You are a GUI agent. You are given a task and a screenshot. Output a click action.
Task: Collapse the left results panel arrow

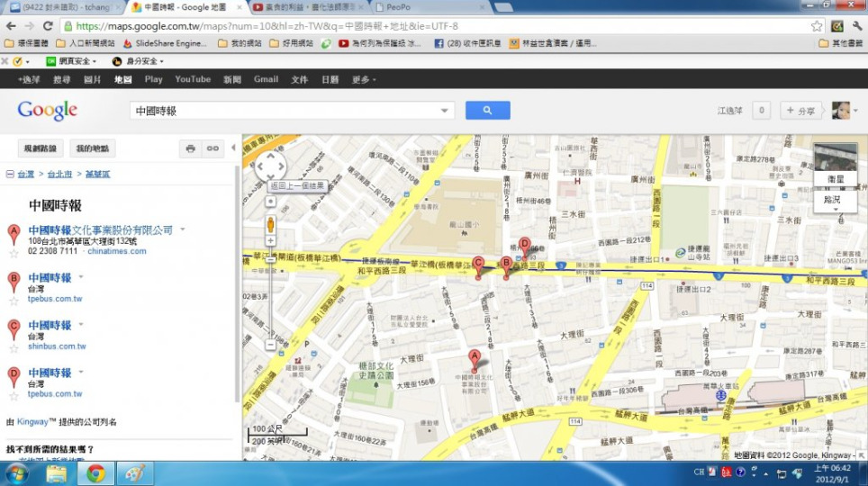(x=234, y=148)
